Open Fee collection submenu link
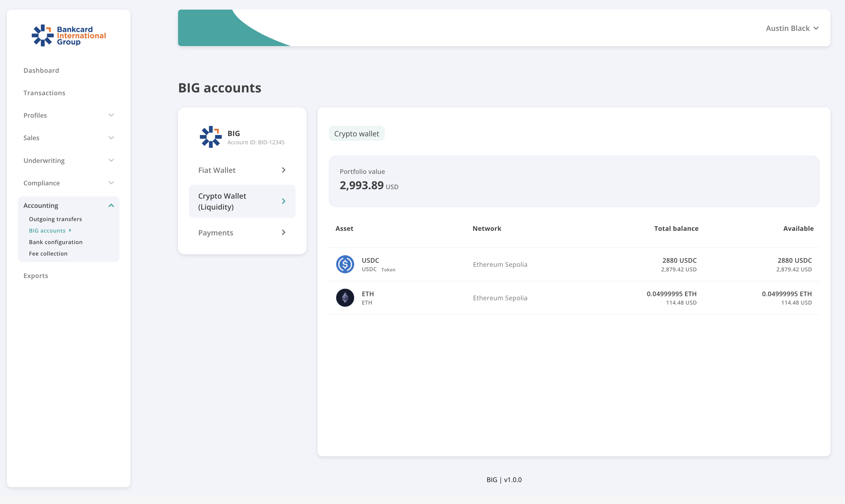Image resolution: width=845 pixels, height=504 pixels. pyautogui.click(x=48, y=254)
